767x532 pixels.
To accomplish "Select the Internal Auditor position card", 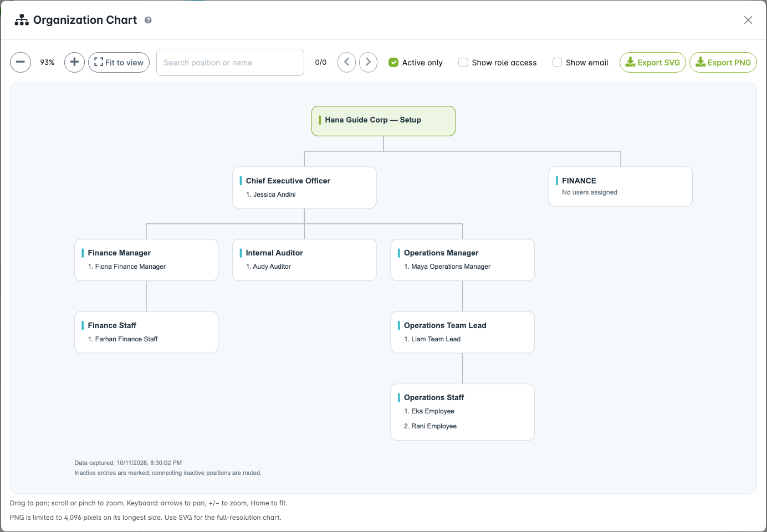I will pyautogui.click(x=304, y=260).
